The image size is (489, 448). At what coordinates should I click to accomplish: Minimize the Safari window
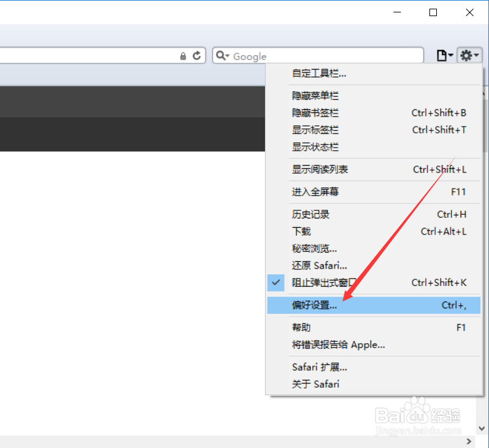click(x=397, y=12)
